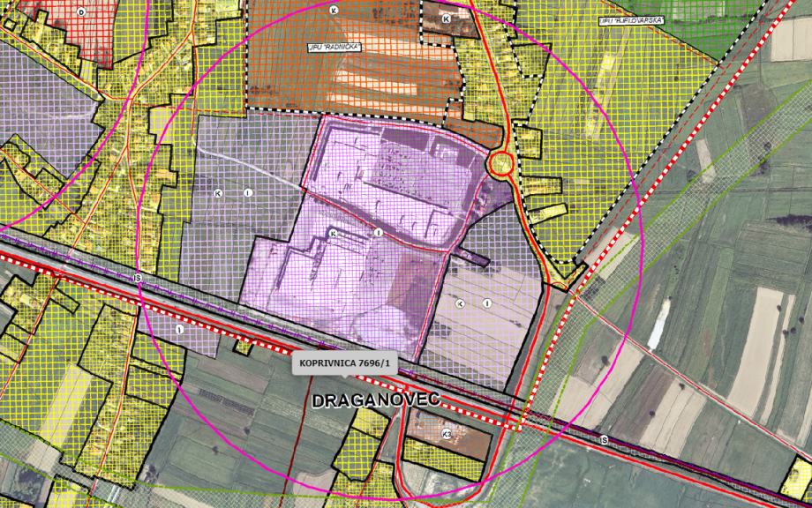Select the lone I marker south of railway

pyautogui.click(x=180, y=330)
